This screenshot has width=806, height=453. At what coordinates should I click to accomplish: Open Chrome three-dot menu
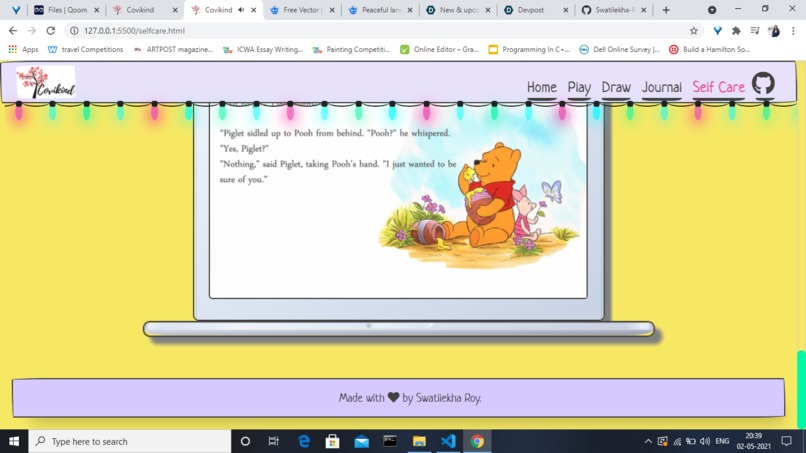[793, 31]
